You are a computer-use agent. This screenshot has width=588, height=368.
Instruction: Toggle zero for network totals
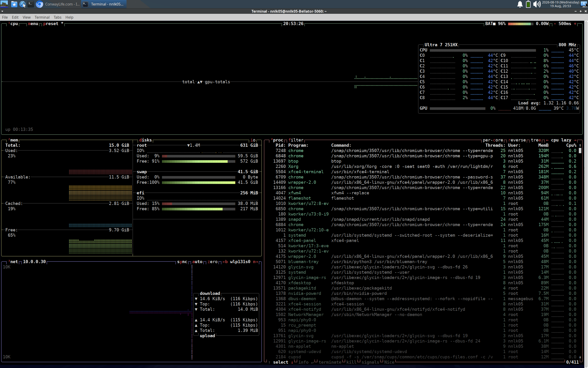213,262
